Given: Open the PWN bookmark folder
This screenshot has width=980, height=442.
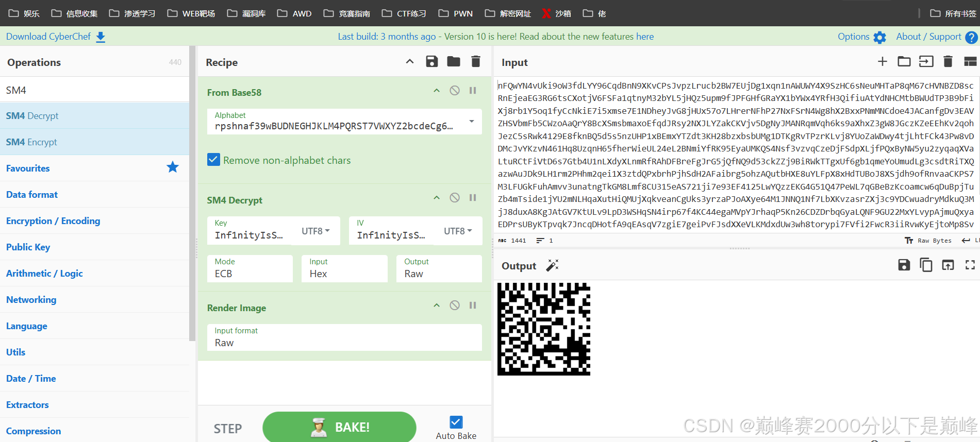Looking at the screenshot, I should [456, 13].
